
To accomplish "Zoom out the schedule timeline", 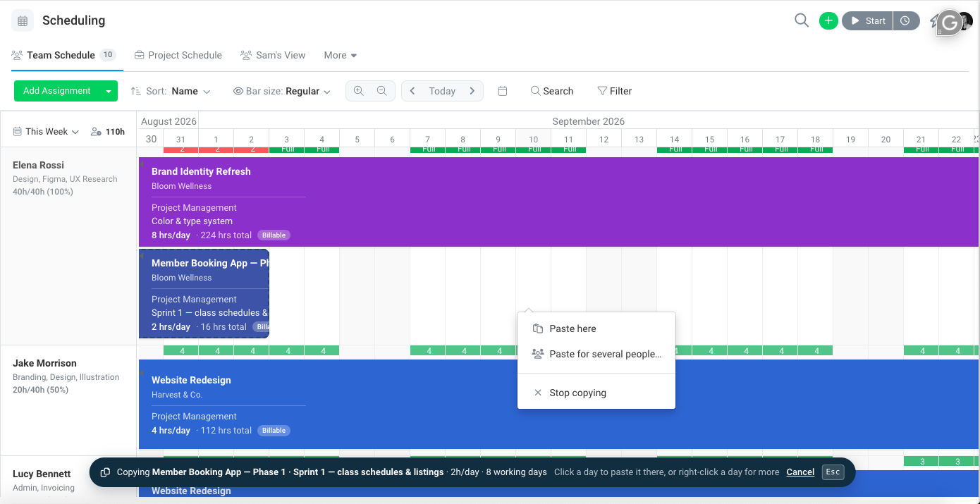I will [382, 91].
